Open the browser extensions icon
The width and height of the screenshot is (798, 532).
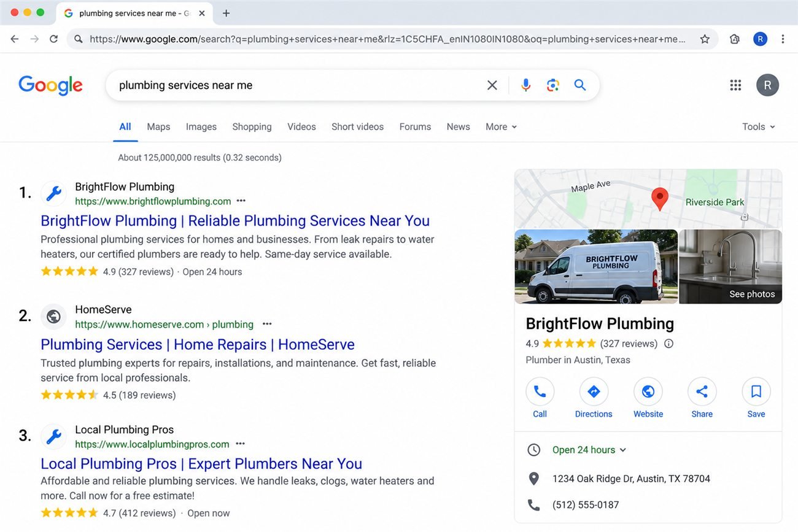point(735,39)
